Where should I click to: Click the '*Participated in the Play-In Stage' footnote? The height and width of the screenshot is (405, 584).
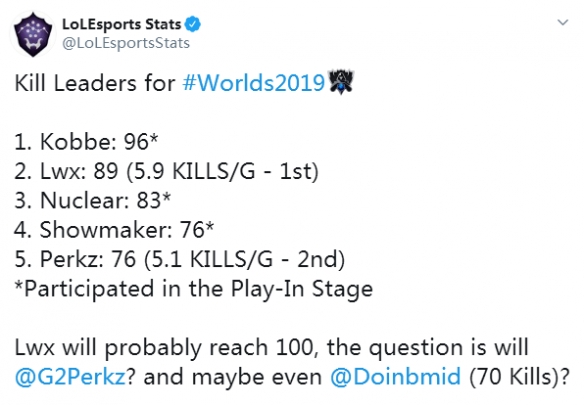tap(194, 289)
